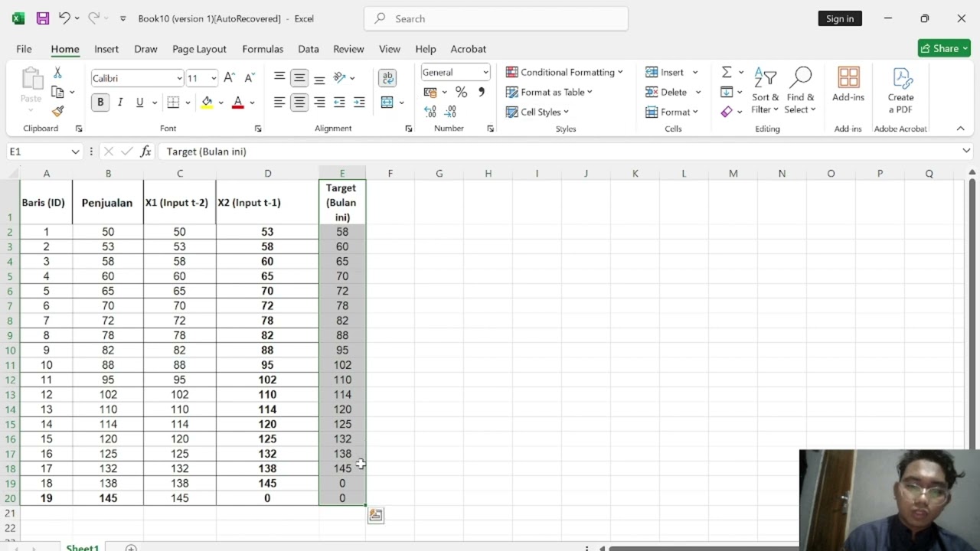Click Increase Decimal icon
Viewport: 980px width, 551px height.
click(430, 112)
